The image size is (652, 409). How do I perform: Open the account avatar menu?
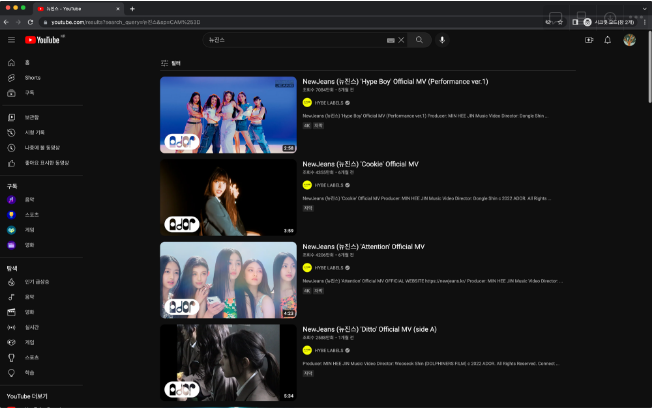click(x=629, y=40)
